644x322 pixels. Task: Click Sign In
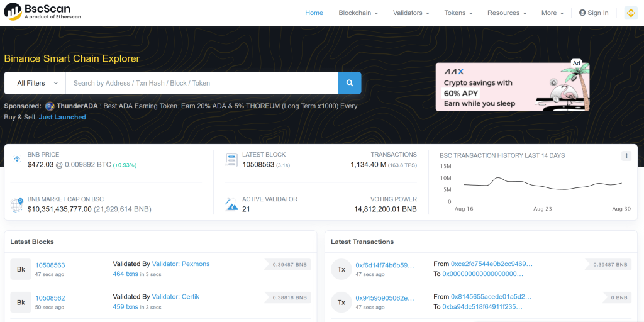[x=594, y=13]
